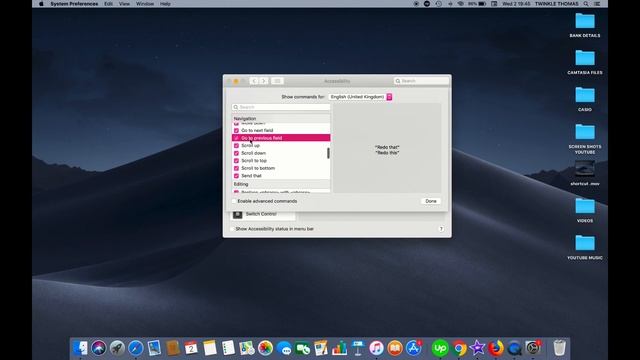
Task: Open the Help menu
Action: tap(165, 4)
